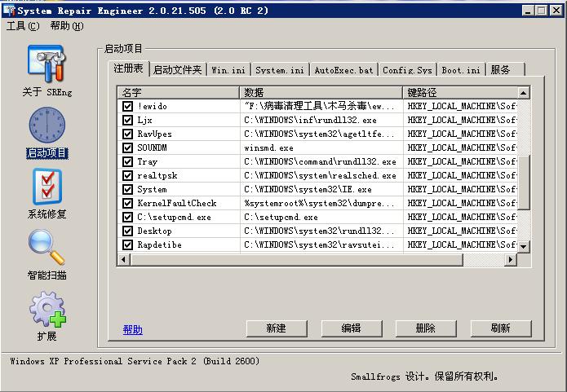Click the 删除 button
Screen dimensions: 567x392
pos(426,328)
